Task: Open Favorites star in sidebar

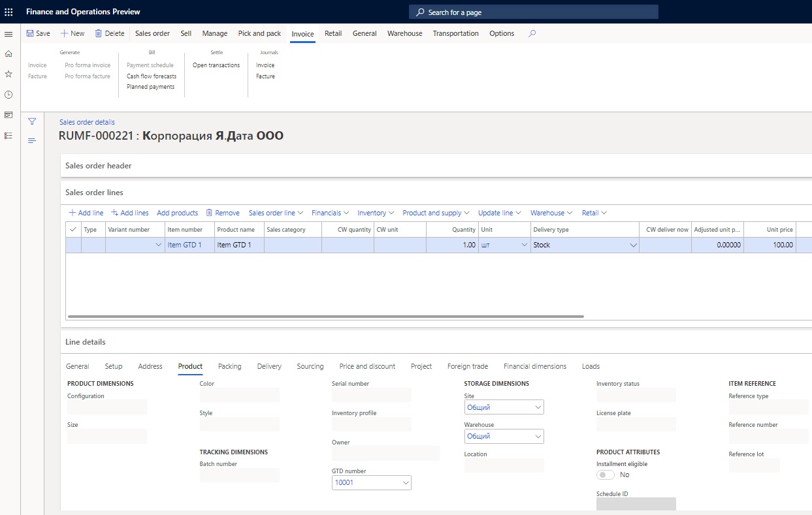Action: click(8, 74)
